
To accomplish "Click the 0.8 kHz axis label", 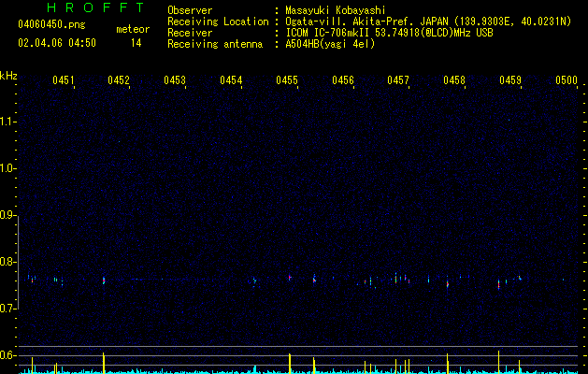I will 8,262.
